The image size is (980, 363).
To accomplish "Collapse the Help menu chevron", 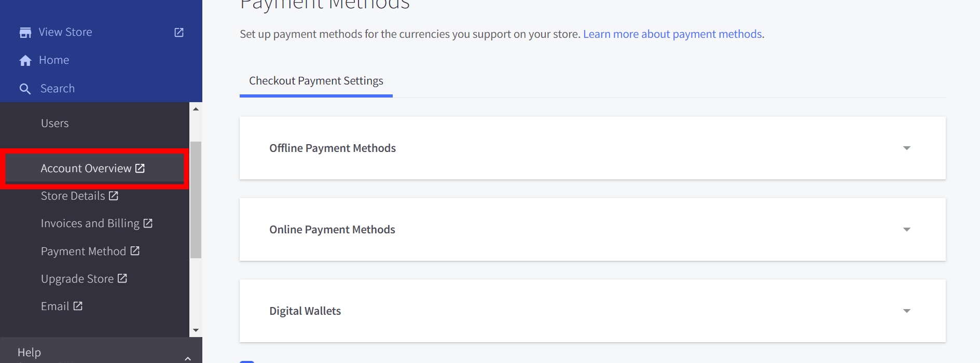I will pos(188,358).
